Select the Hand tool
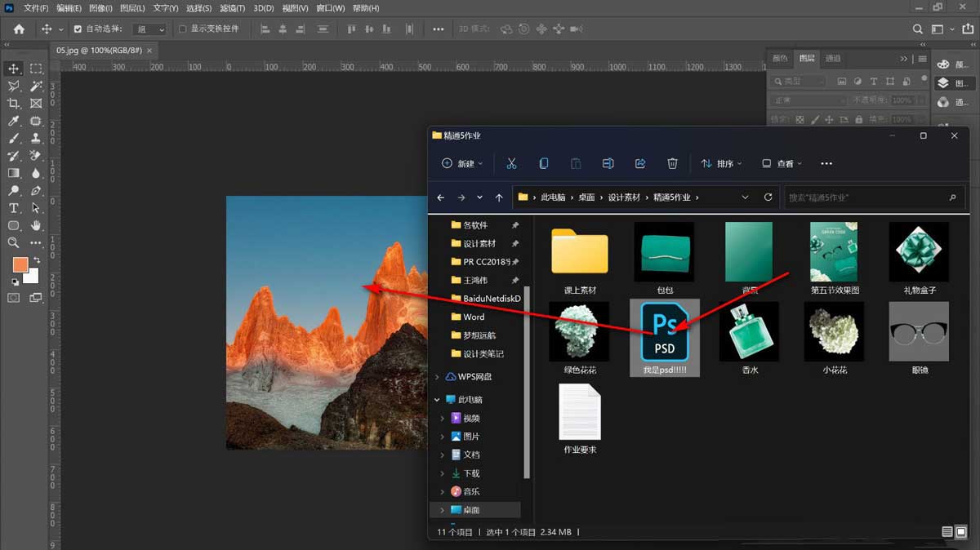The width and height of the screenshot is (980, 550). pos(36,225)
